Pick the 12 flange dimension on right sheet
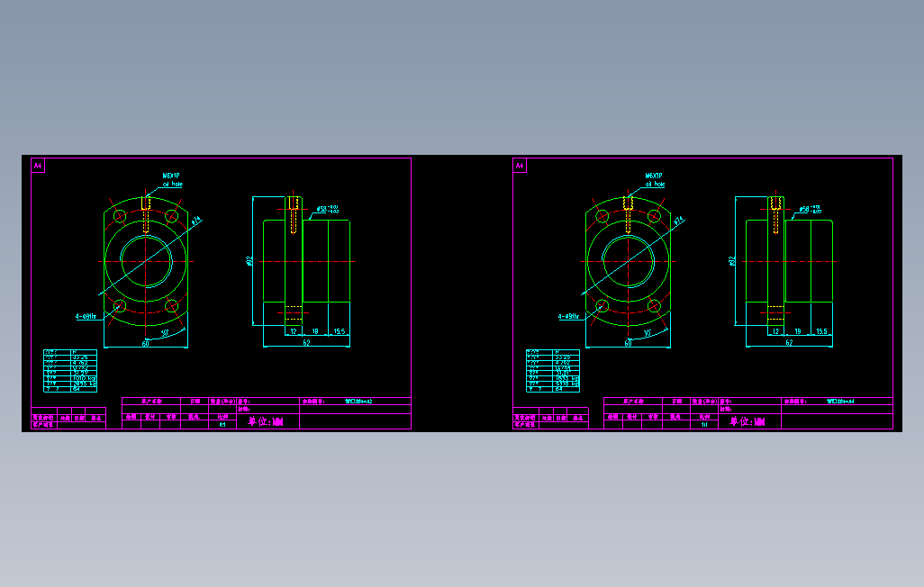The height and width of the screenshot is (587, 924). pyautogui.click(x=775, y=331)
